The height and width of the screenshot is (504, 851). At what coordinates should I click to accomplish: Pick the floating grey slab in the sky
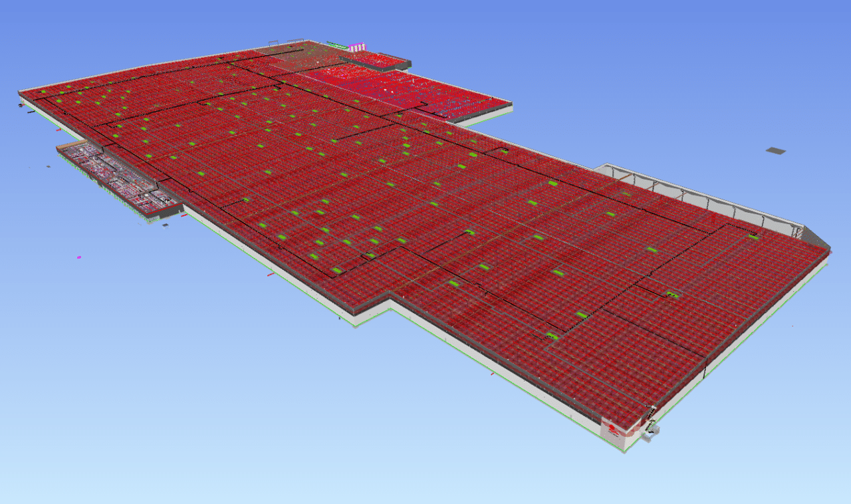click(775, 151)
